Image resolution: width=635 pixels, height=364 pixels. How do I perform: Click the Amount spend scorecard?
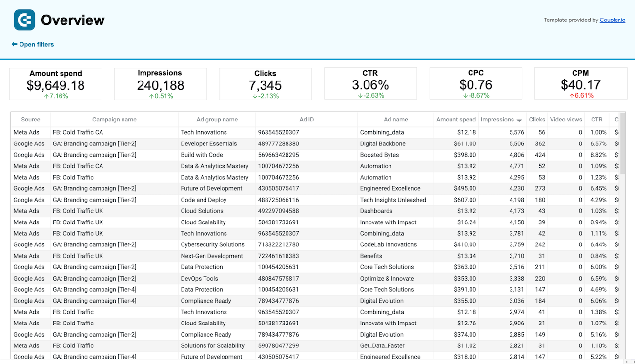(x=56, y=84)
